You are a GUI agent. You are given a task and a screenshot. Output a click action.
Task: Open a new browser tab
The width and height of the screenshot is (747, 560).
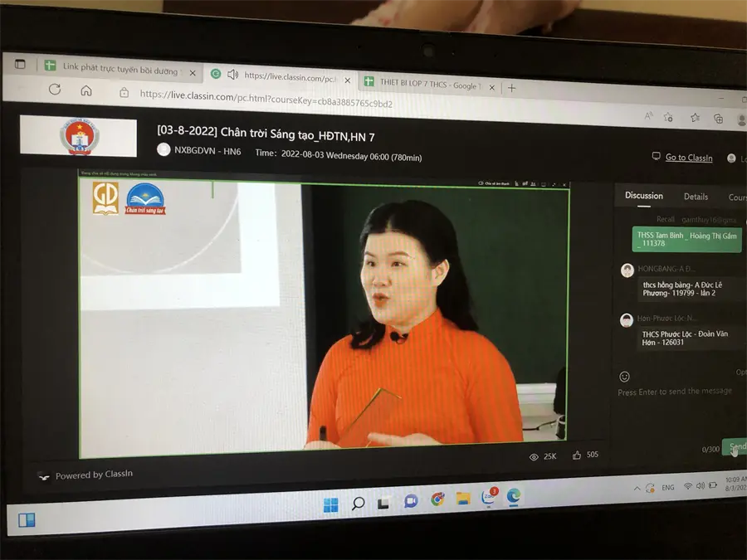coord(511,88)
